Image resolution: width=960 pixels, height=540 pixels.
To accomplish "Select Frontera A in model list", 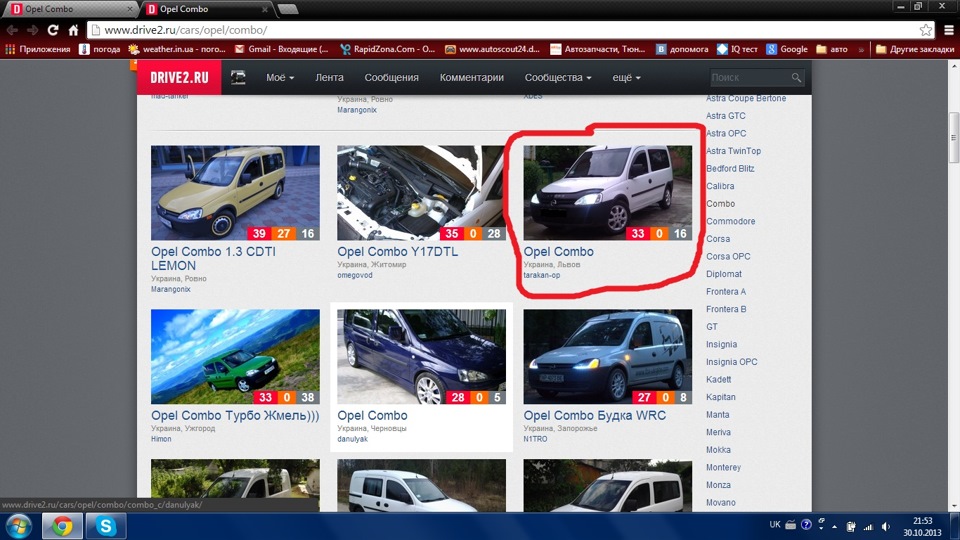I will point(726,291).
